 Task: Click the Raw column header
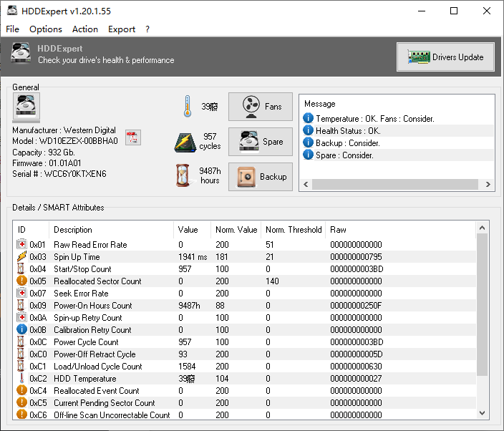[x=338, y=230]
